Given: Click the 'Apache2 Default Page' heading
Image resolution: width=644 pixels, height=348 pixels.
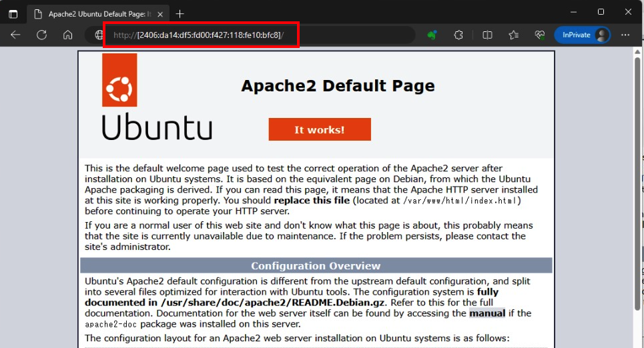Looking at the screenshot, I should click(x=338, y=86).
